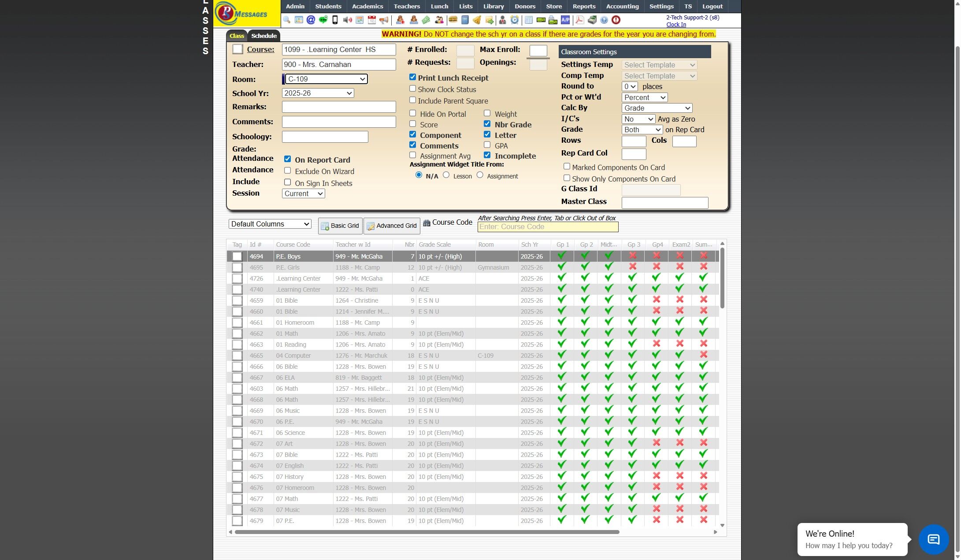
Task: Open the Default Columns dropdown
Action: coord(270,224)
